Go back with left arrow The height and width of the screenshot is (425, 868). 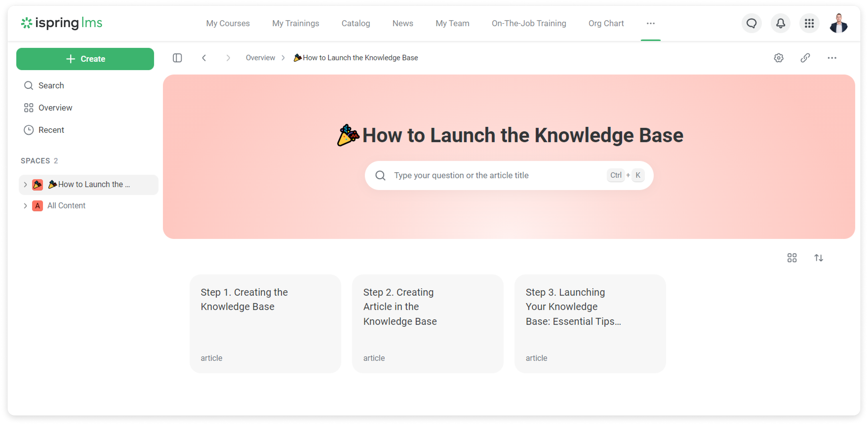(x=204, y=58)
